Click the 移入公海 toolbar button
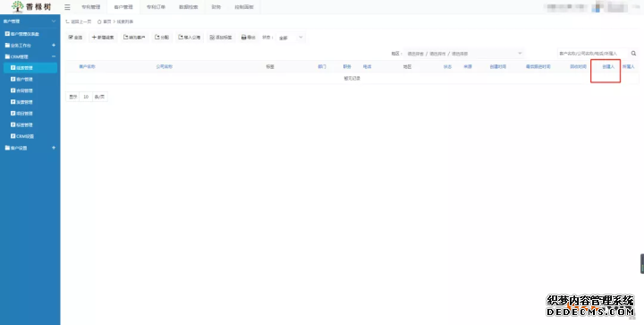The width and height of the screenshot is (644, 325). click(x=190, y=38)
